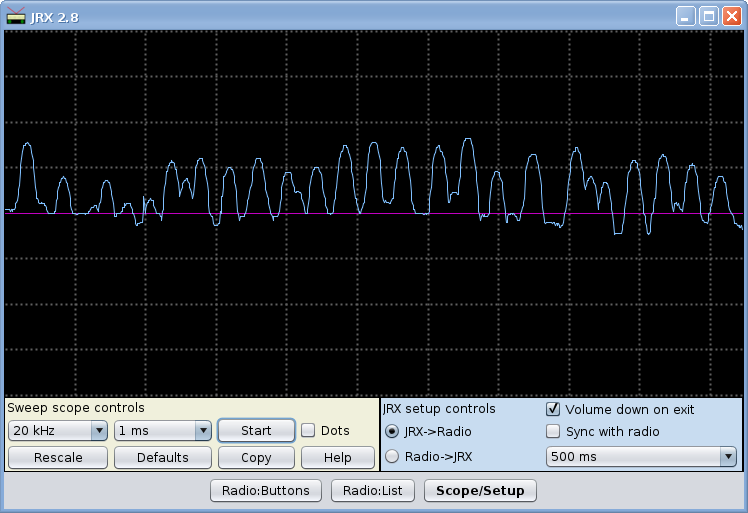Open the 20 kHz sweep dropdown
Viewport: 748px width, 513px height.
point(58,431)
